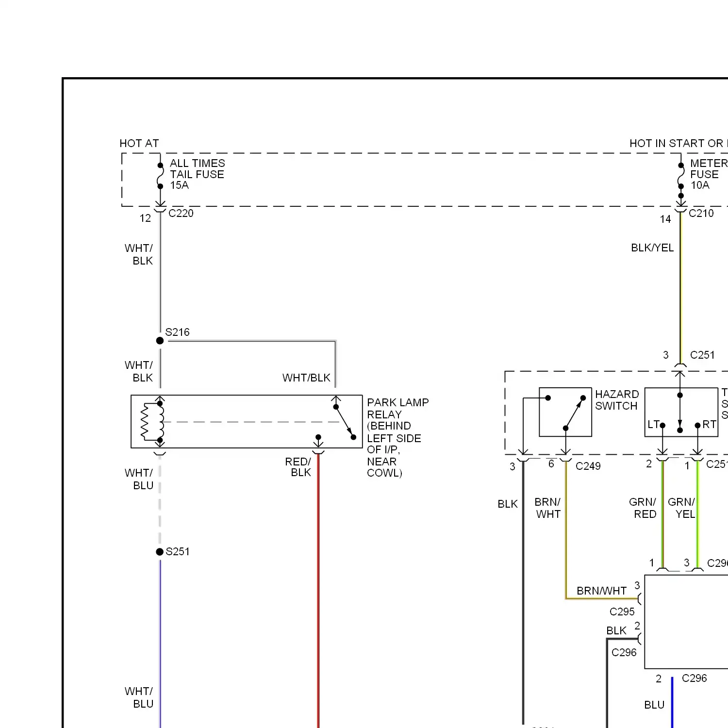Image resolution: width=728 pixels, height=728 pixels.
Task: Select single-line WHT/BLK label near relay contact
Action: (x=306, y=378)
